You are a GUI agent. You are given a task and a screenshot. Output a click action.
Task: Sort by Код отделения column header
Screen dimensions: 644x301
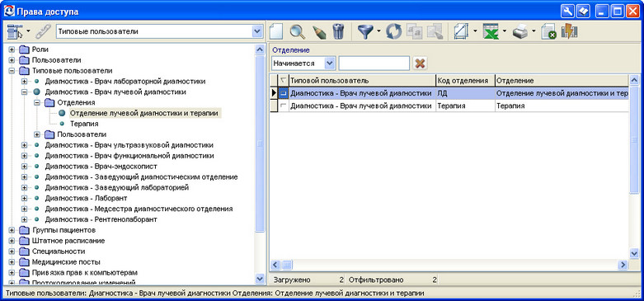tap(466, 81)
